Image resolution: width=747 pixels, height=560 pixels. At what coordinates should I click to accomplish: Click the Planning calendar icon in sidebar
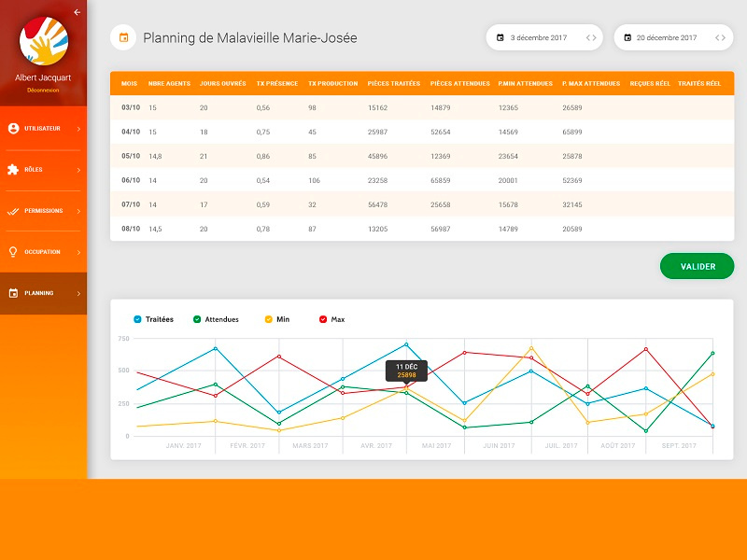[x=13, y=293]
